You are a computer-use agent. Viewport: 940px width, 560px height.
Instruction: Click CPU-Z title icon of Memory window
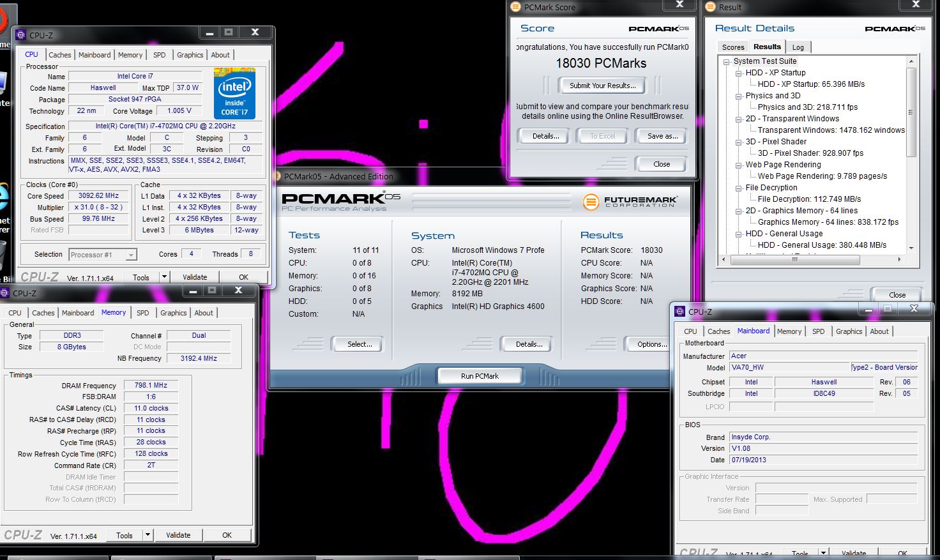click(x=5, y=293)
